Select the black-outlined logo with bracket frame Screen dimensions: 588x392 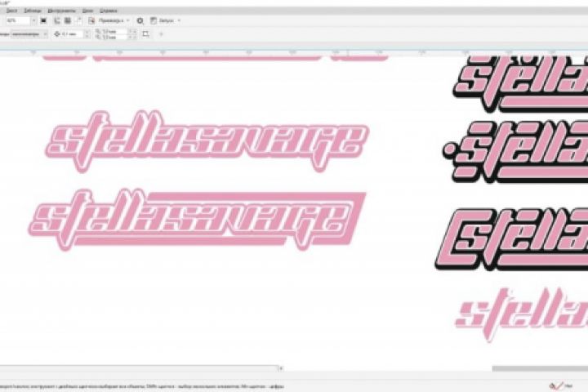(511, 239)
